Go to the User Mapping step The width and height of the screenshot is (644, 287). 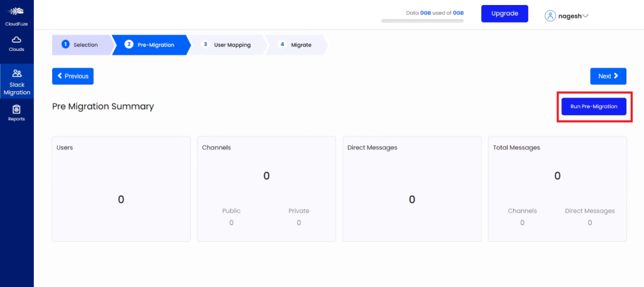(228, 45)
